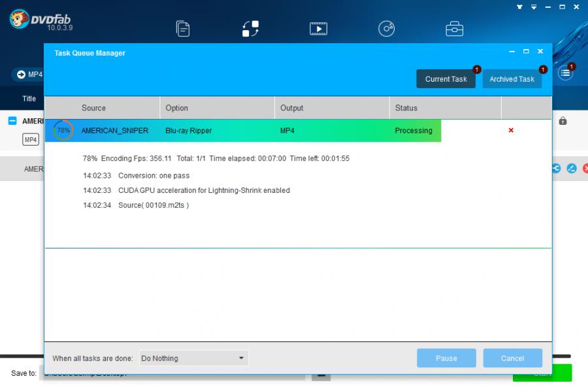Open the Utilities toolbox icon
This screenshot has height=387, width=588.
[455, 29]
